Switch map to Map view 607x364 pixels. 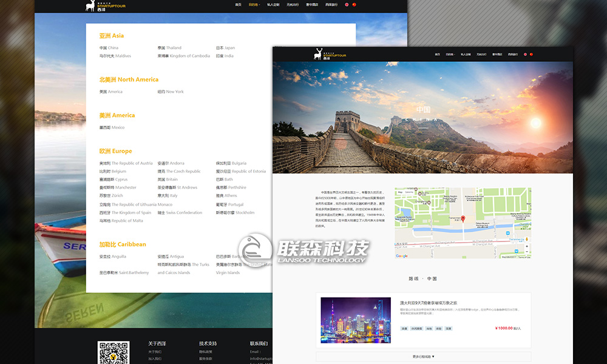400,192
